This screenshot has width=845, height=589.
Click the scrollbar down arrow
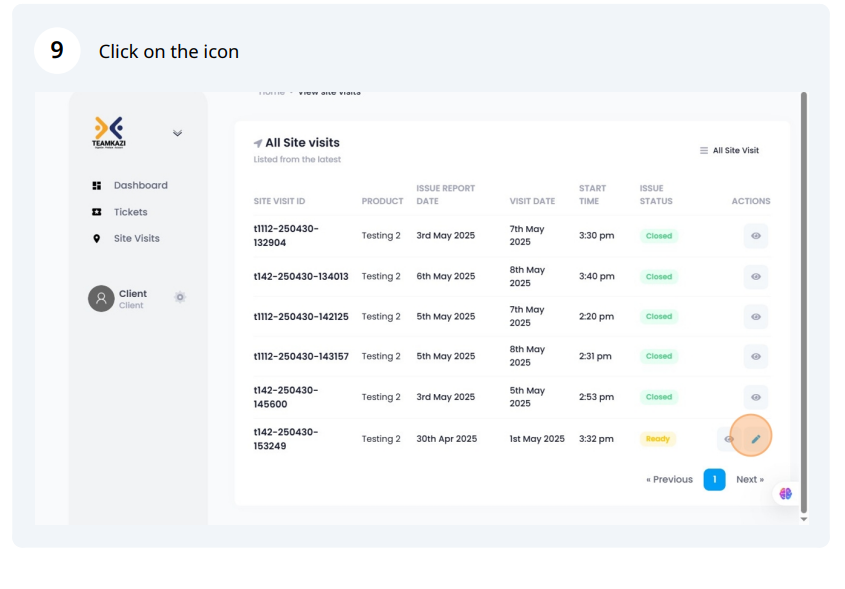pos(804,519)
